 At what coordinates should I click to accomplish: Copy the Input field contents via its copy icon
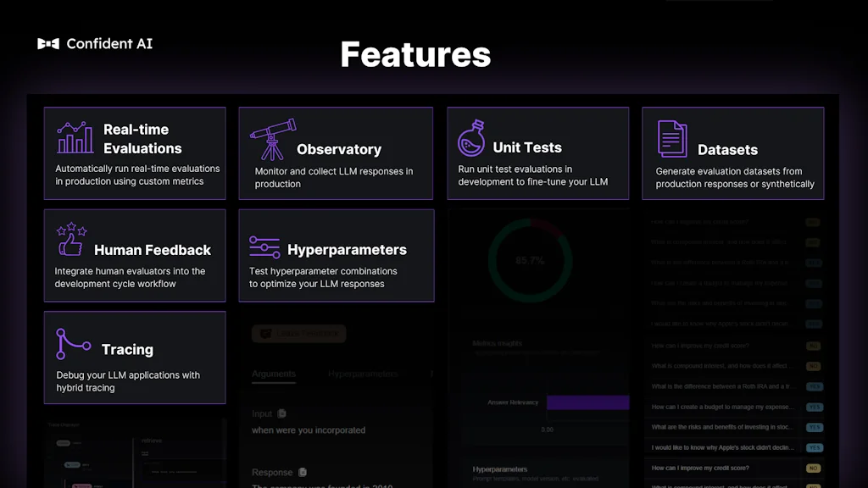click(x=281, y=413)
